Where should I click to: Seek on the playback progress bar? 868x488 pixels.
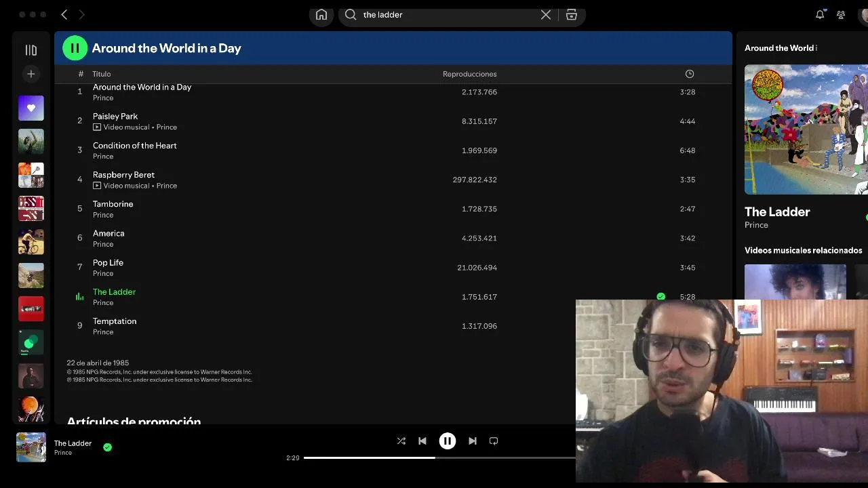[439, 457]
